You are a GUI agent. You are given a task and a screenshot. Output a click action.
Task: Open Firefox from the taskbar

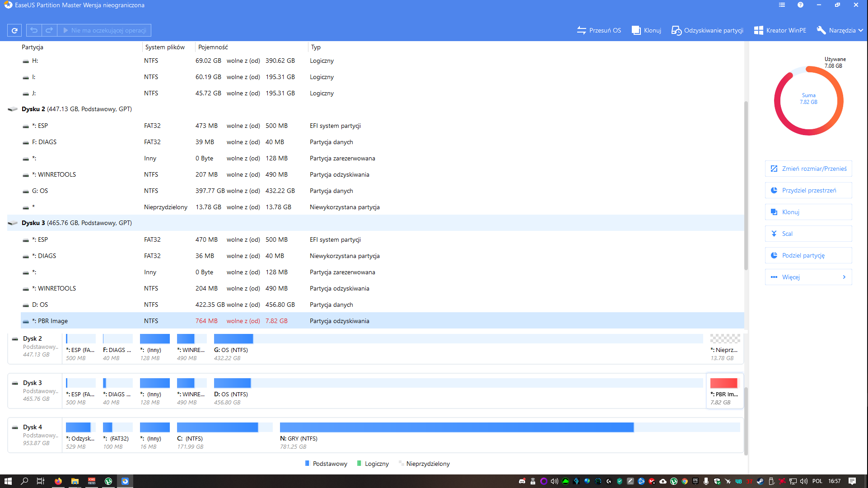point(58,481)
